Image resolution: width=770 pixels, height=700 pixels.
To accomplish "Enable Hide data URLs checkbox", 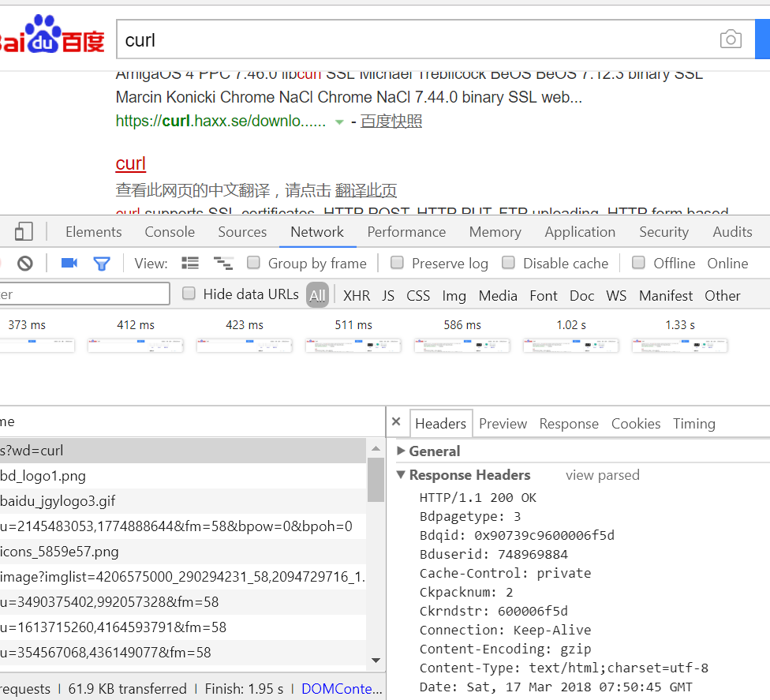I will coord(189,294).
